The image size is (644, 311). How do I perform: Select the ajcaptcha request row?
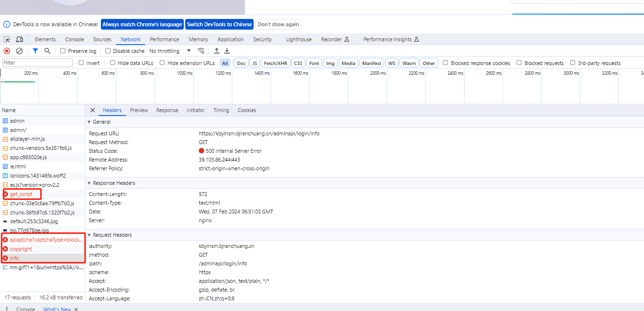tap(43, 240)
